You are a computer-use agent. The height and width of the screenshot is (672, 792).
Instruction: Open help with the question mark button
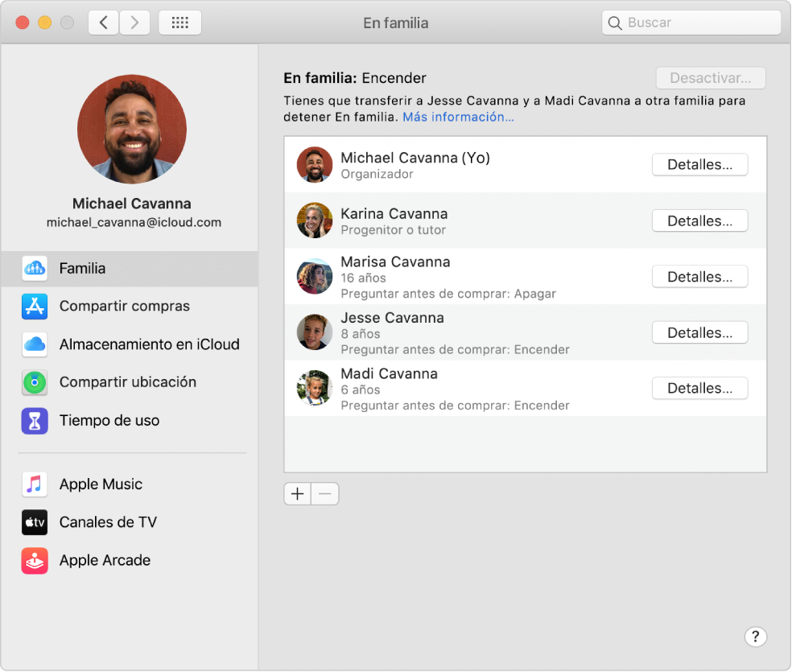click(x=755, y=637)
